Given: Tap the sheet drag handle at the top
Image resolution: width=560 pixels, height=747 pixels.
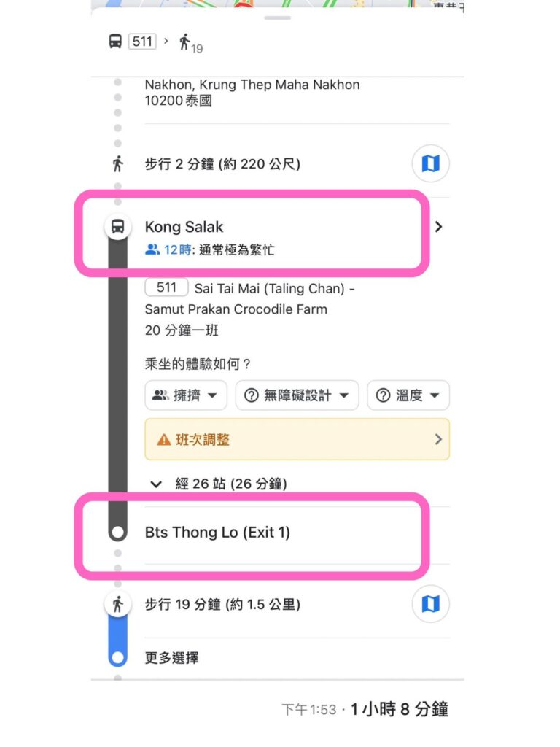Looking at the screenshot, I should 278,18.
